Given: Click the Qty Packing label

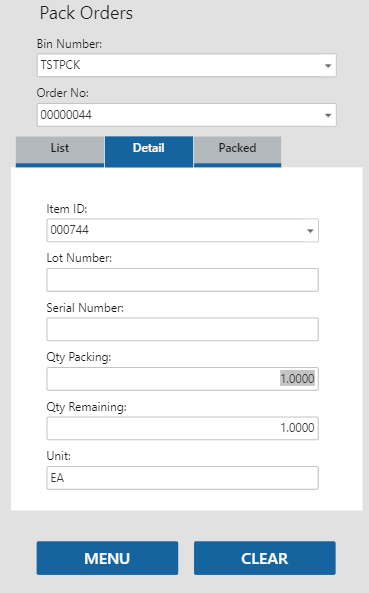Looking at the screenshot, I should [79, 357].
